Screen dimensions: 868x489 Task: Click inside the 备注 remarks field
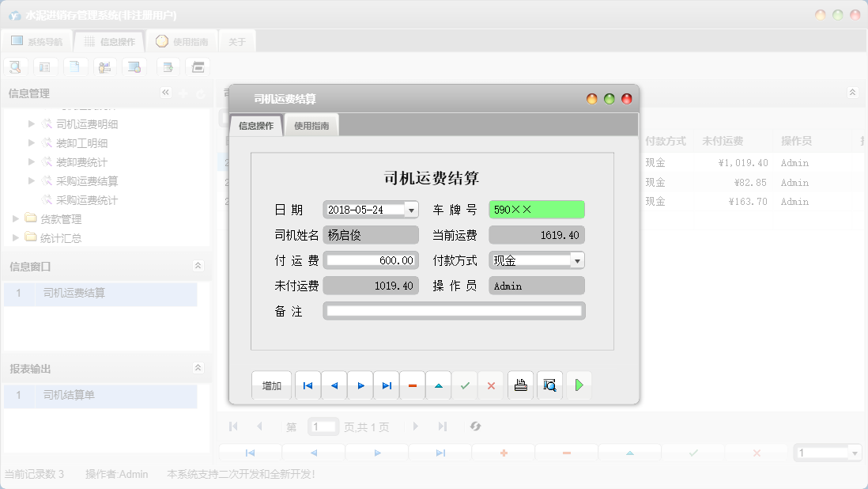[455, 310]
